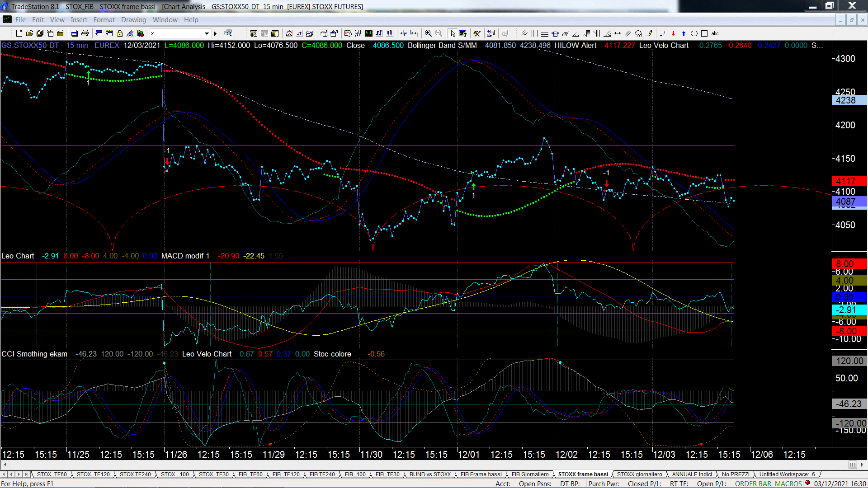Select the parallel lines drawing tool

[628, 33]
